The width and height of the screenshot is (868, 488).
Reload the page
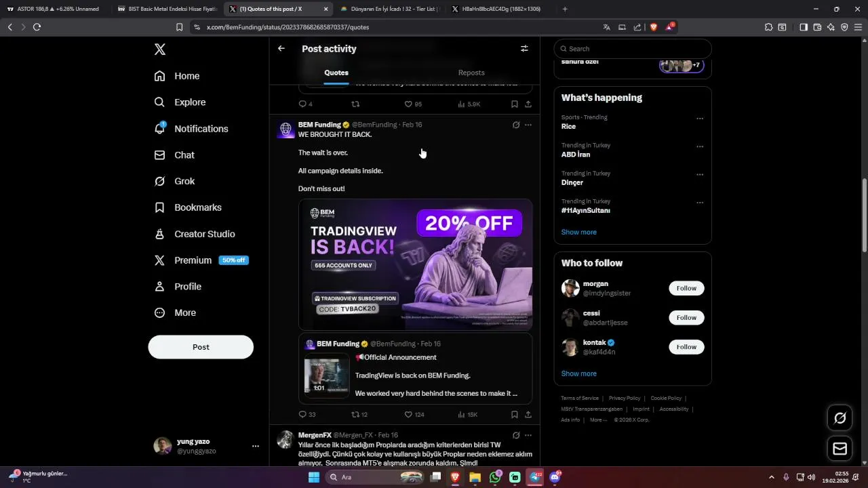pos(37,27)
